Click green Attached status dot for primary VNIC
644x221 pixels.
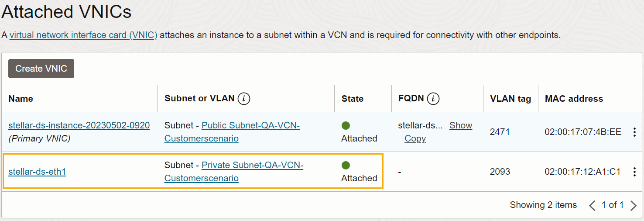pyautogui.click(x=346, y=126)
